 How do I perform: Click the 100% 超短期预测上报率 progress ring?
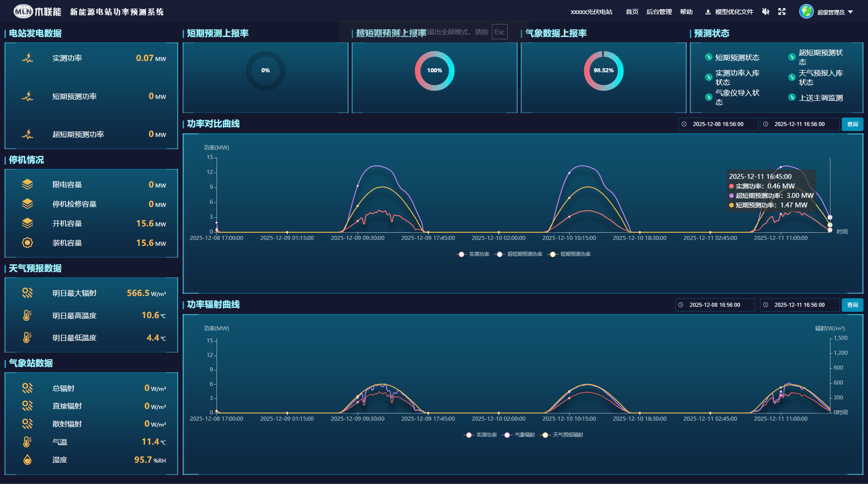click(x=434, y=70)
